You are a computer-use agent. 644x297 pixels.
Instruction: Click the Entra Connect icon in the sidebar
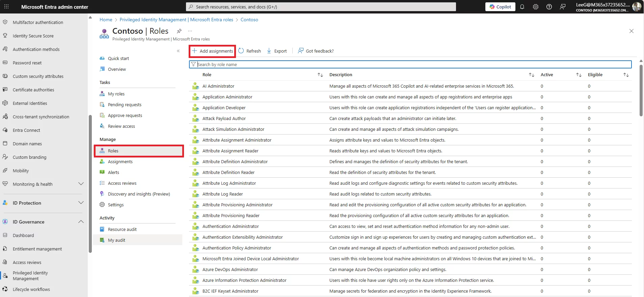point(5,130)
